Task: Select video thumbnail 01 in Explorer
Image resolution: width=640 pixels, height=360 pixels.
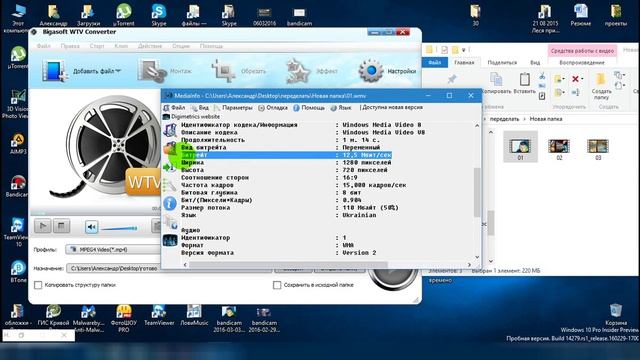Action: coord(520,147)
